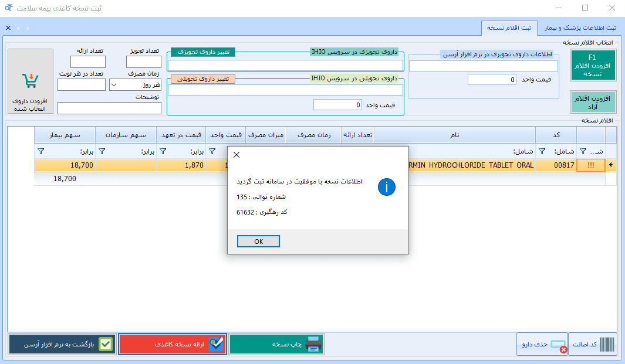625x364 pixels.
Task: Open filter icon for سهم سازمان column
Action: point(102,151)
